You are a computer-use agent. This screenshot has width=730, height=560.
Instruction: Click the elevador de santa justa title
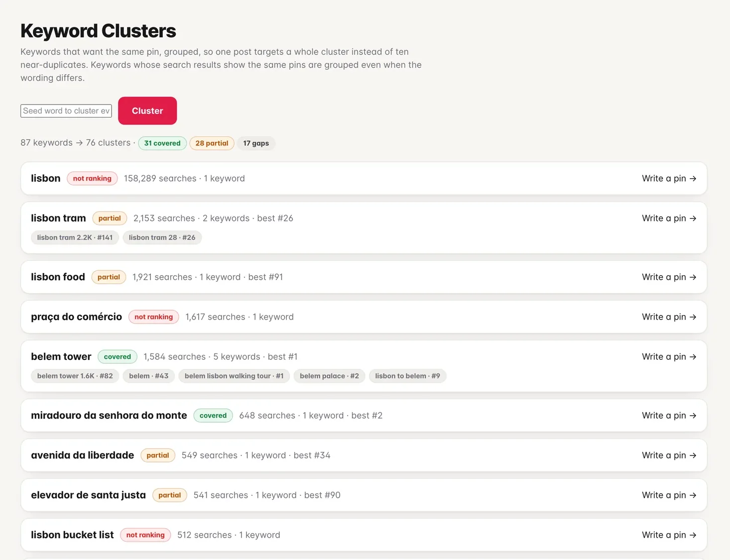tap(88, 495)
